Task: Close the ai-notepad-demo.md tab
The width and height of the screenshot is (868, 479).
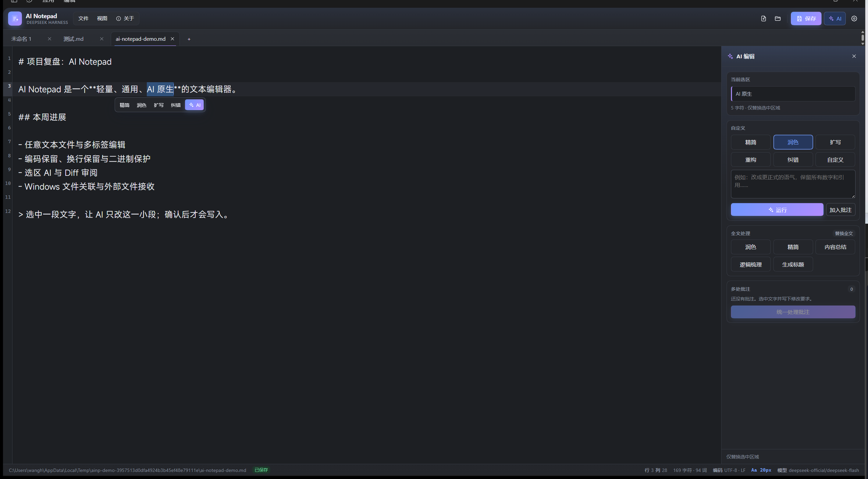Action: pos(172,39)
